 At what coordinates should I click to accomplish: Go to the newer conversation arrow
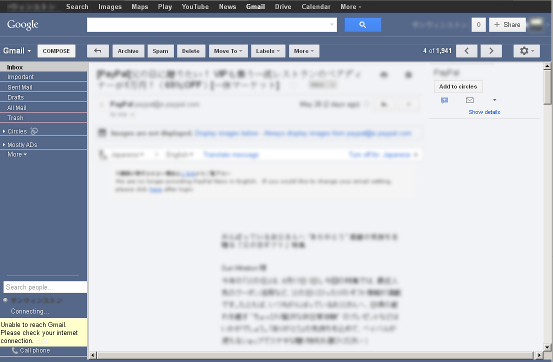click(466, 51)
